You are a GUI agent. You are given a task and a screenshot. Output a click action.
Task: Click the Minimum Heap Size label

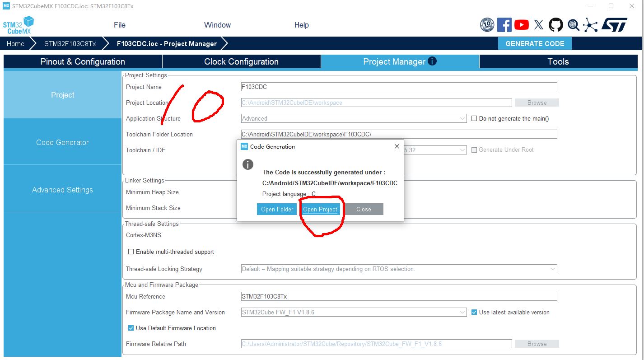(x=152, y=192)
